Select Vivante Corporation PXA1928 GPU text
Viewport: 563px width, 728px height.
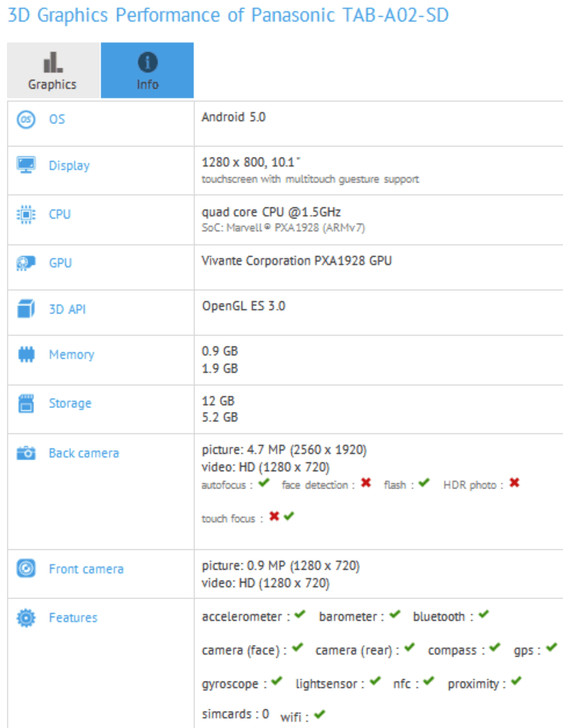296,261
